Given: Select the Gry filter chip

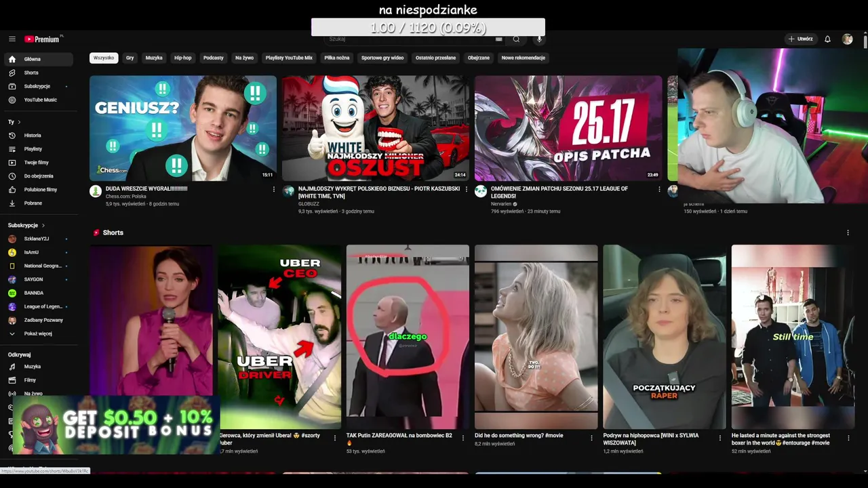Looking at the screenshot, I should [130, 58].
